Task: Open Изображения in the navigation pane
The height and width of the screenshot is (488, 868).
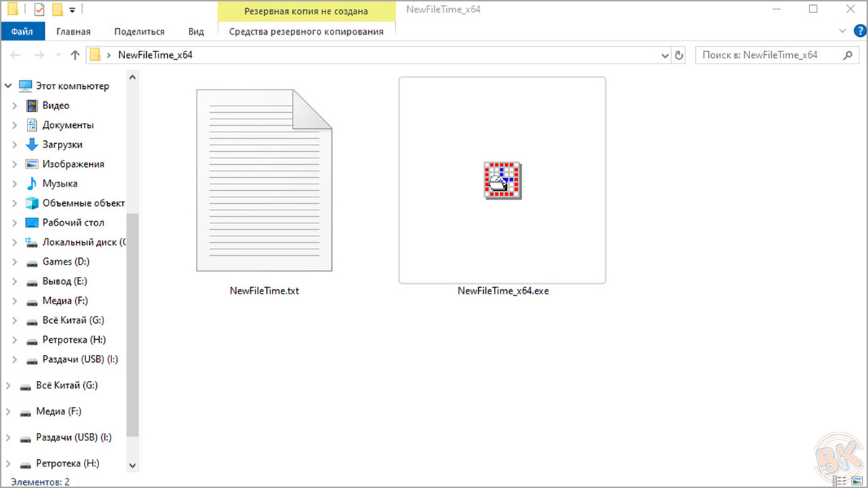Action: tap(73, 164)
